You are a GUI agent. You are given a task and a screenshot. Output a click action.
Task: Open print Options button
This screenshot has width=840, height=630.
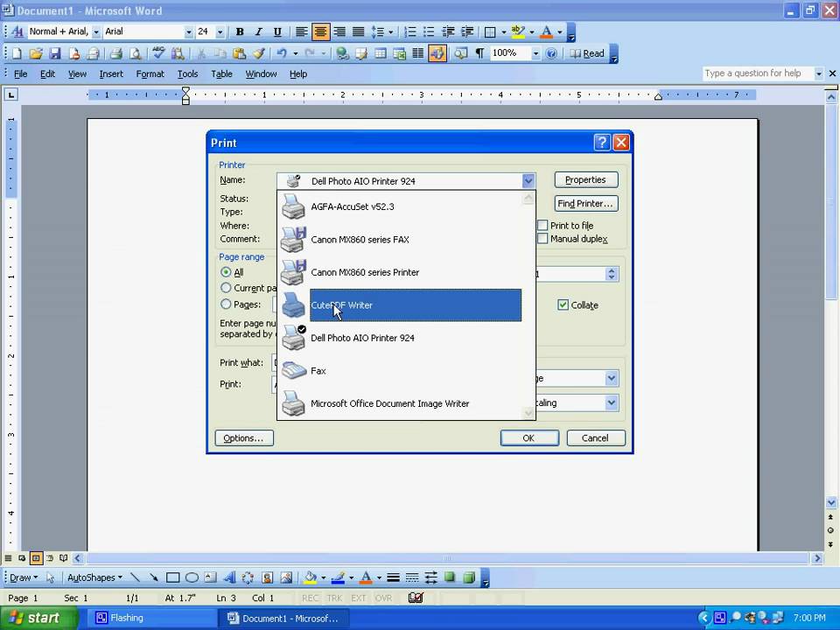(x=244, y=437)
